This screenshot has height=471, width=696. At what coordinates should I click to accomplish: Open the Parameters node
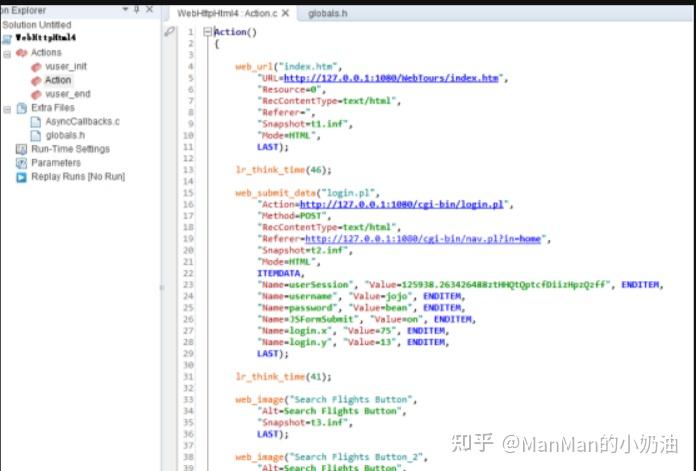point(56,163)
